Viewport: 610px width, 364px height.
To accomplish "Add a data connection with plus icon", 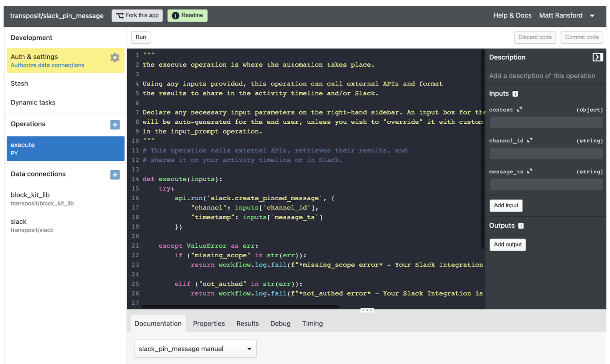I will point(115,175).
